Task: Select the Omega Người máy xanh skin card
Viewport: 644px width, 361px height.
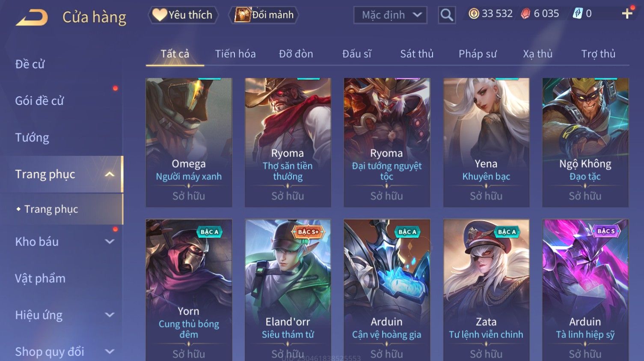Action: tap(189, 143)
